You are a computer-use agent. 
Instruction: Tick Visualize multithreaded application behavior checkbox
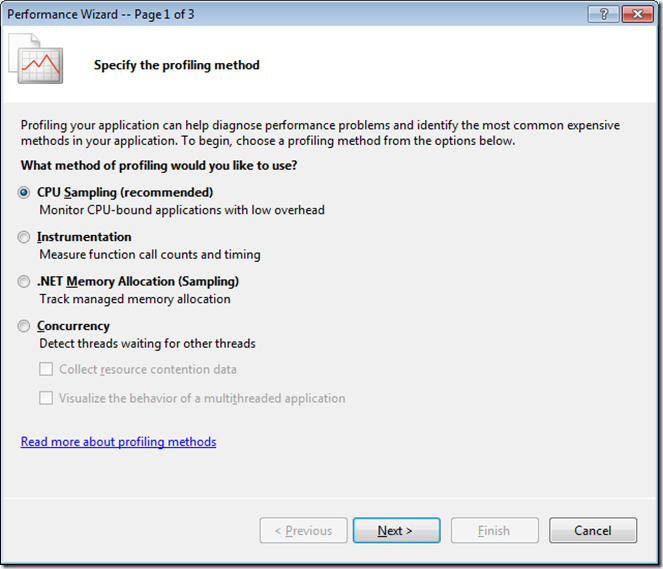tap(46, 398)
